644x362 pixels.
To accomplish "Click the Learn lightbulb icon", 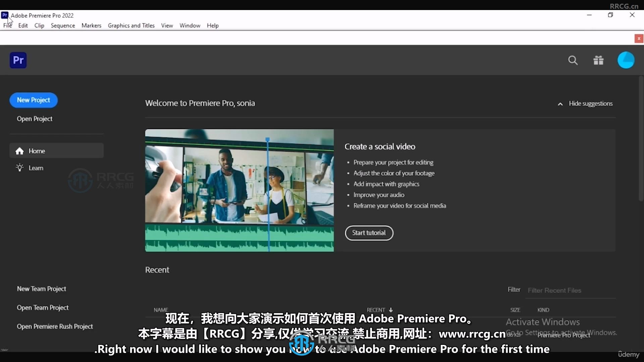I will 19,168.
